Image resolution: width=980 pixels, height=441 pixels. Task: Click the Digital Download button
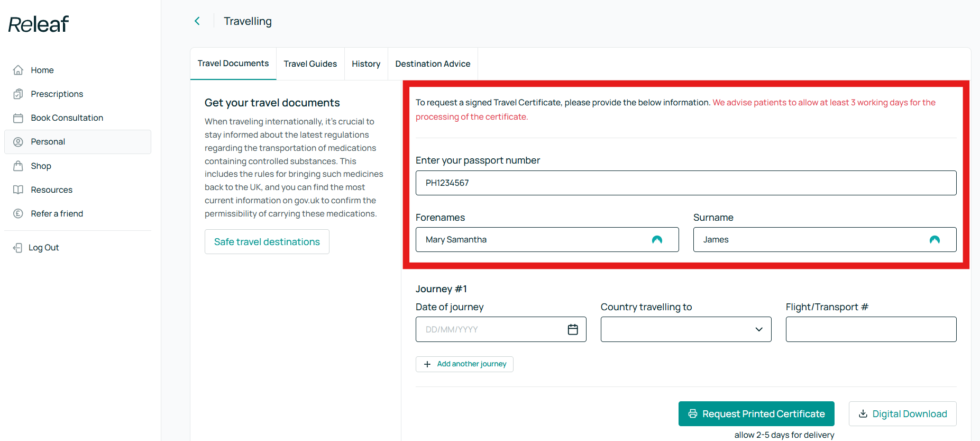903,414
